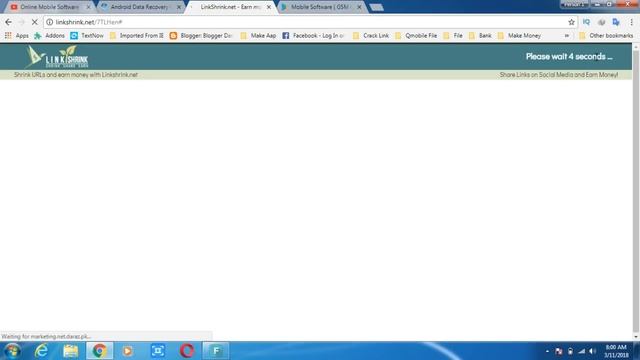Screen dimensions: 640x360
Task: Open the Crack Link bookmark folder
Action: (371, 36)
